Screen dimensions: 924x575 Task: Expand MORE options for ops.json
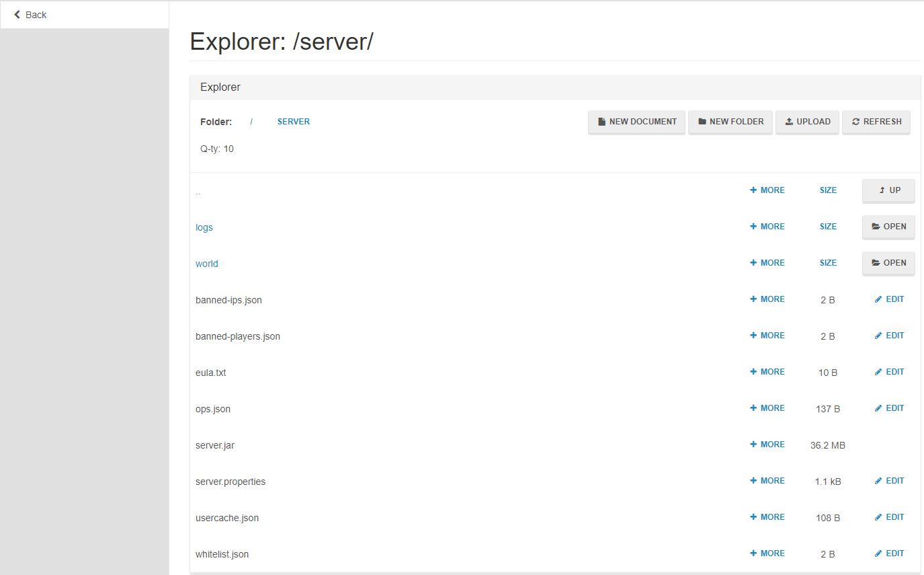point(767,408)
